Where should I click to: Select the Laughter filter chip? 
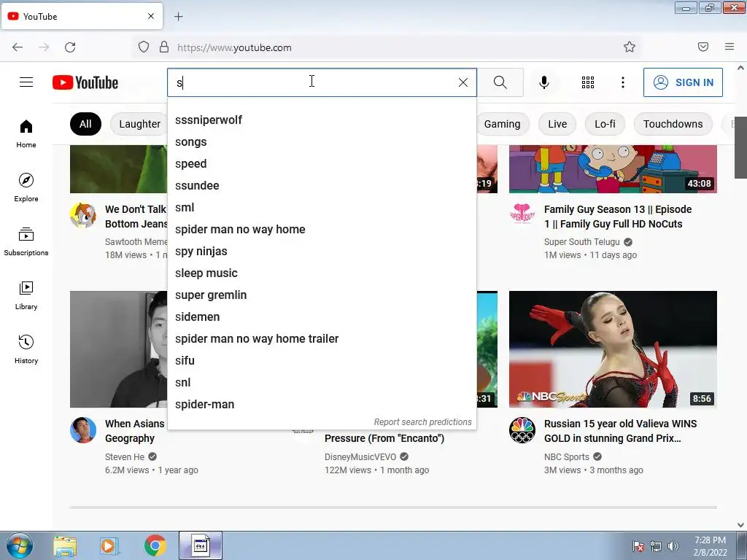[x=139, y=124]
